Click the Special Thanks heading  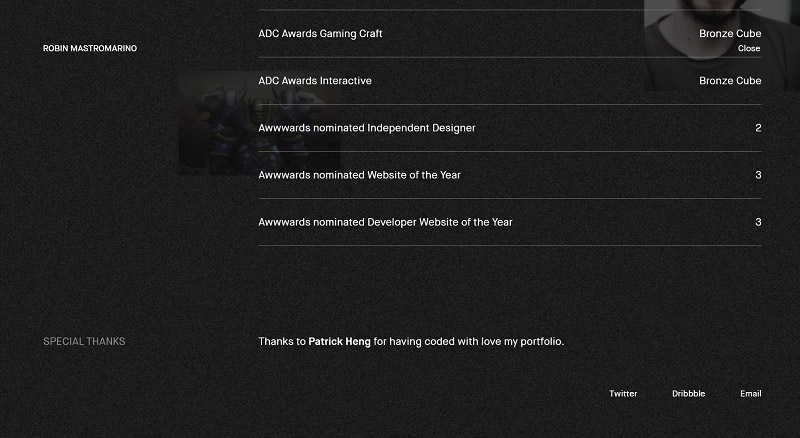[x=84, y=342]
